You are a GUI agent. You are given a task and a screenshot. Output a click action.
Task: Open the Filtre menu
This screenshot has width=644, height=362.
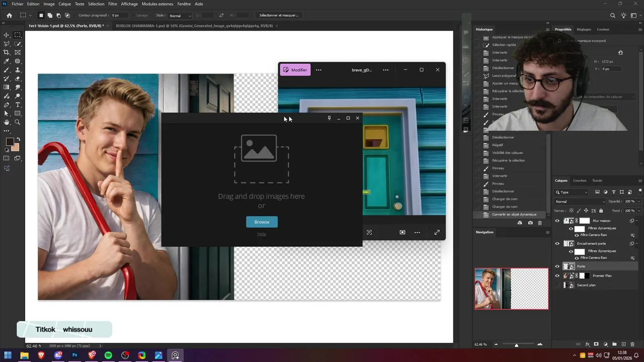click(x=113, y=4)
